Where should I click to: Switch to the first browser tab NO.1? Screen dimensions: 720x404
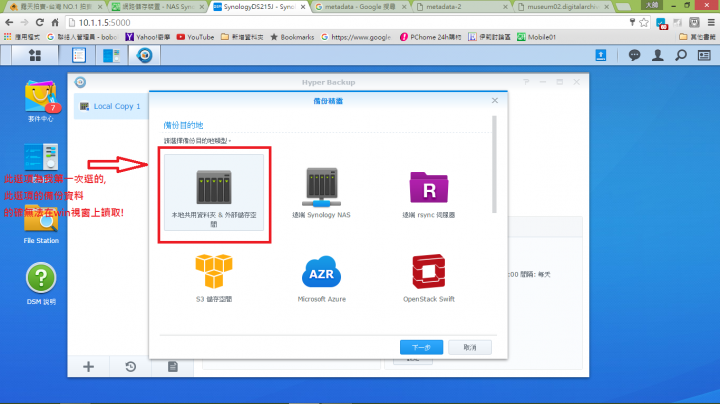tap(56, 7)
